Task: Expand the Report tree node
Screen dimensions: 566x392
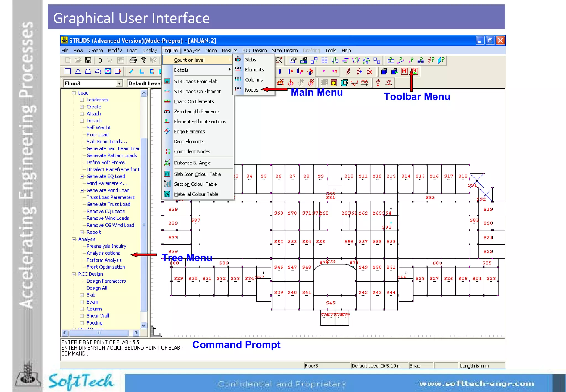Action: pyautogui.click(x=82, y=232)
